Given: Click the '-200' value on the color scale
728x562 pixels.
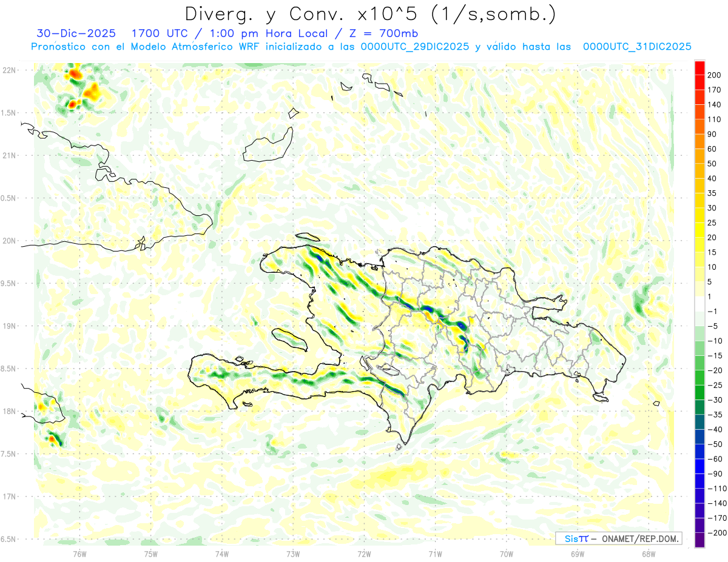Looking at the screenshot, I should coord(716,534).
